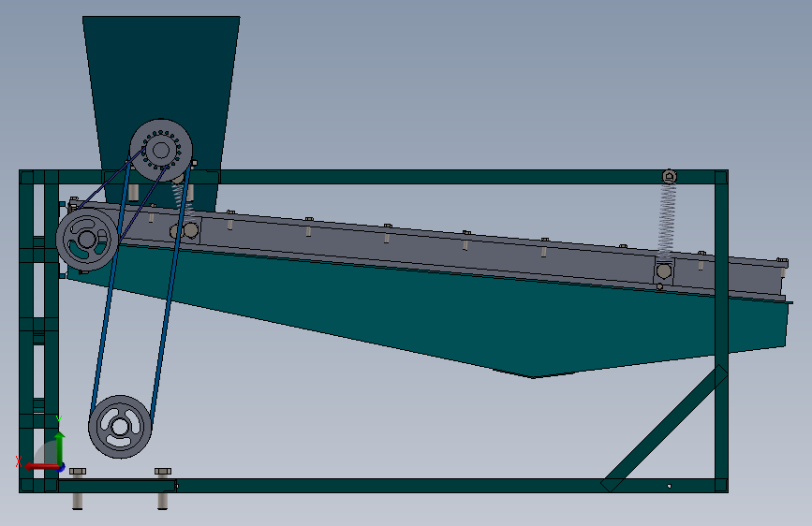Pick the hex nut atop the right spring
This screenshot has height=526, width=812.
tap(670, 177)
